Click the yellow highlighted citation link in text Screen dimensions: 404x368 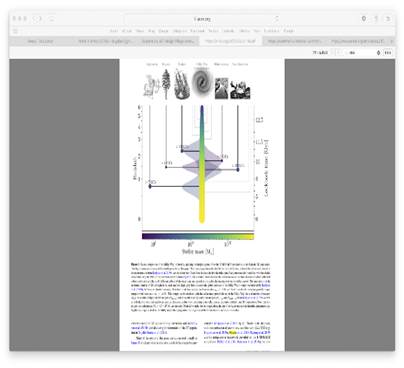tap(233, 333)
